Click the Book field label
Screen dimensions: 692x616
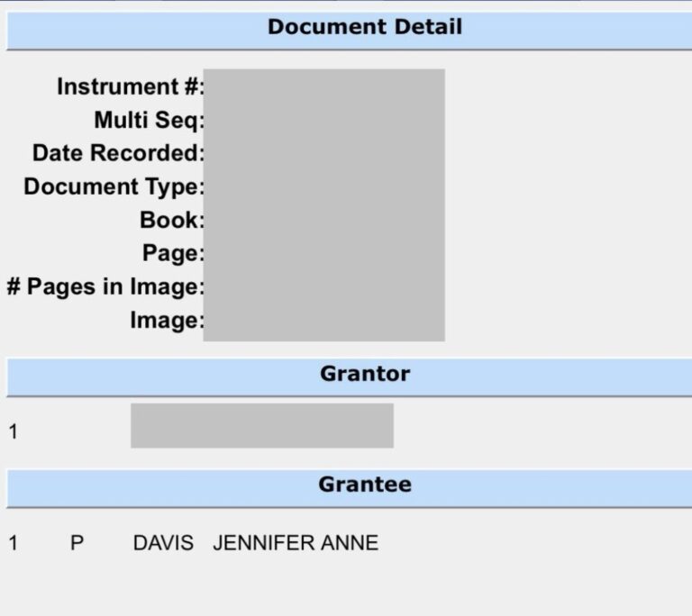[x=171, y=221]
